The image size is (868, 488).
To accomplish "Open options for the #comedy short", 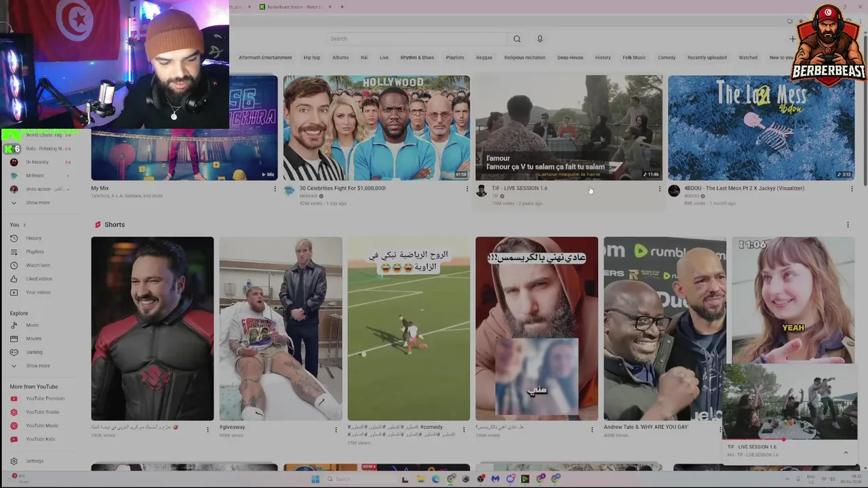I will [464, 429].
